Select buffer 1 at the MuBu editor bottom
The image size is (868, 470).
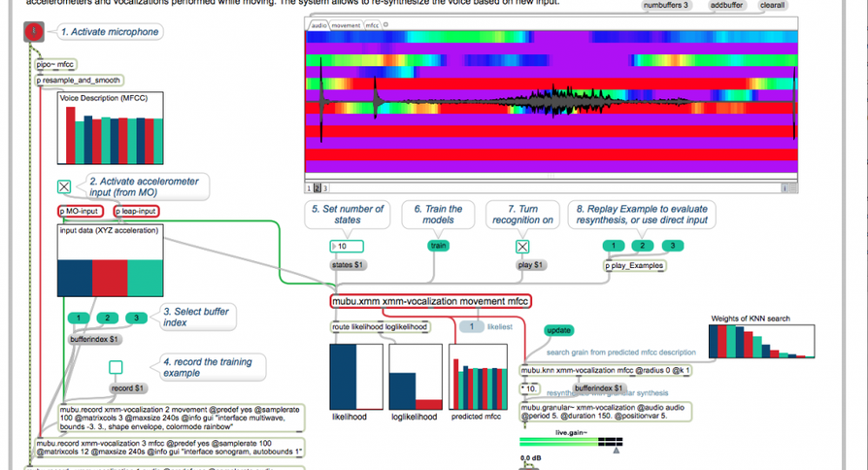pos(310,188)
